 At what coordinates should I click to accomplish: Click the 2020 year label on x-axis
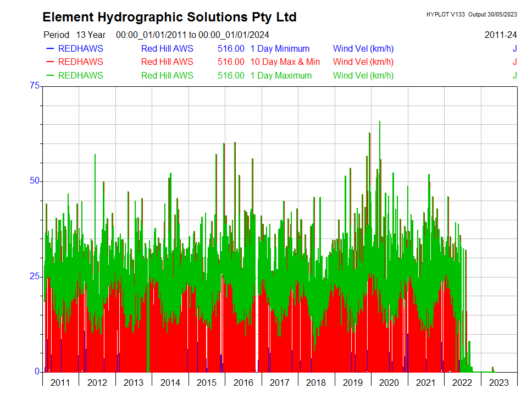(x=389, y=383)
